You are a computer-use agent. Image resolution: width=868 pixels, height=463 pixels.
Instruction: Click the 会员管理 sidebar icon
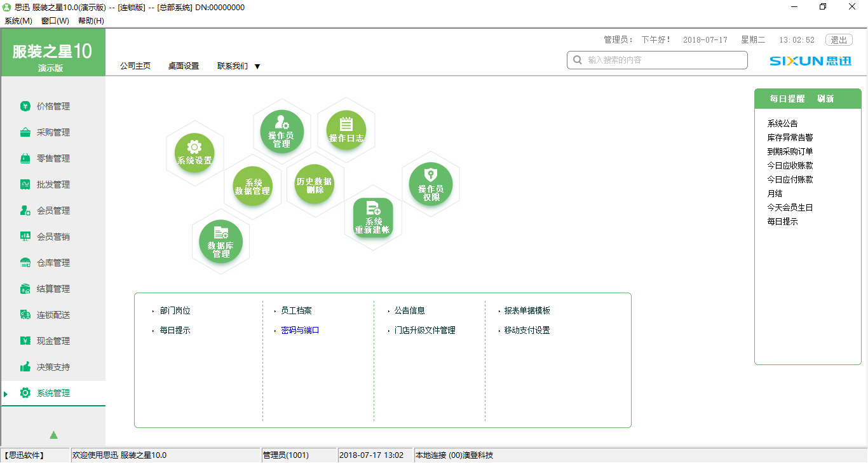25,211
